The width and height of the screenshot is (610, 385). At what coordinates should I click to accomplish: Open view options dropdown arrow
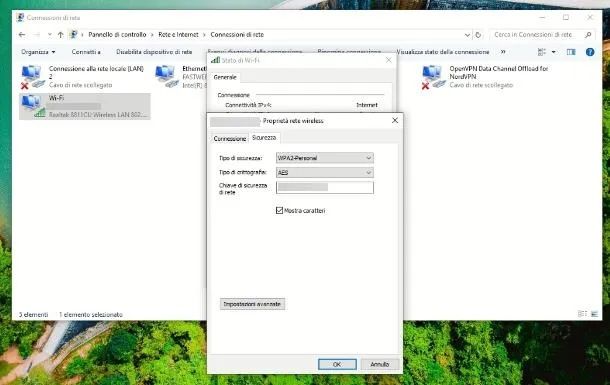pos(554,52)
